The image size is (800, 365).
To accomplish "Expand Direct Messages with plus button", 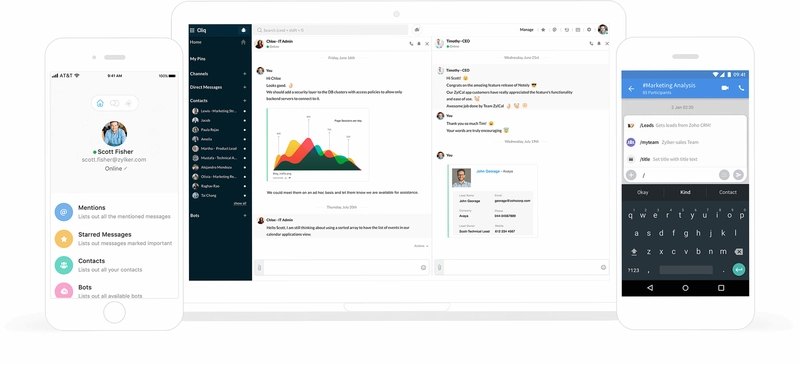I will pos(244,87).
